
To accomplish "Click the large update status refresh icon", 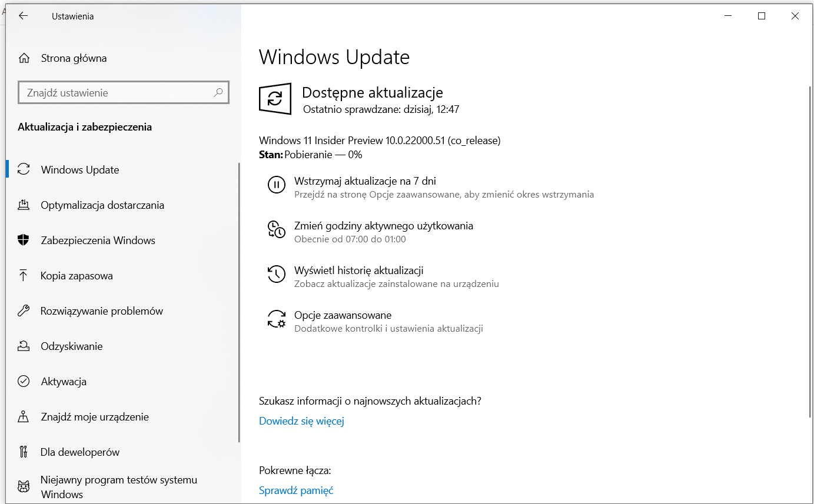I will (x=275, y=98).
